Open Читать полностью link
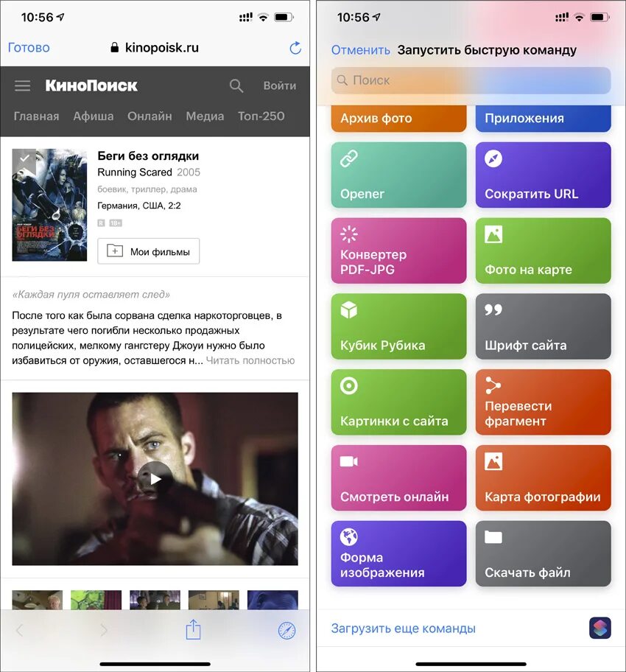626x672 pixels. tap(250, 360)
